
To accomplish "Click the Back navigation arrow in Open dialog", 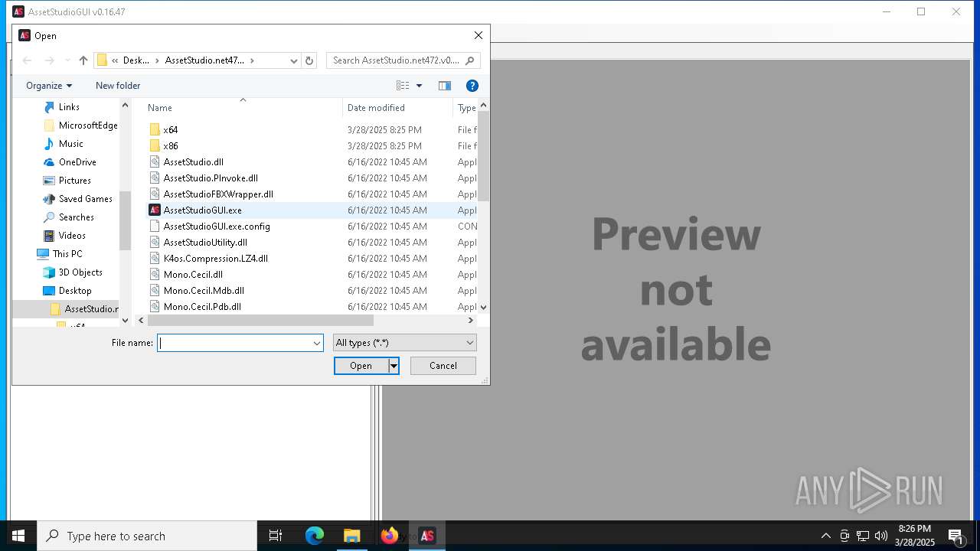I will point(28,60).
